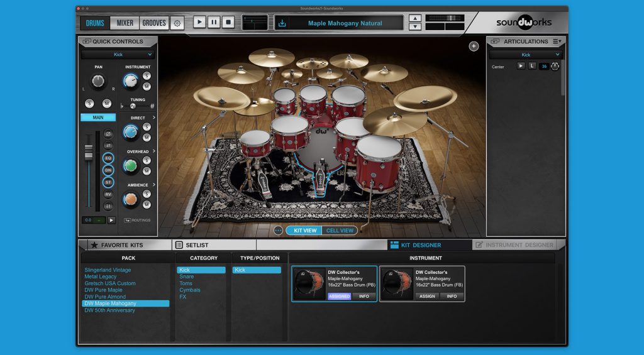Show Info for the PB bass drum

coord(364,297)
